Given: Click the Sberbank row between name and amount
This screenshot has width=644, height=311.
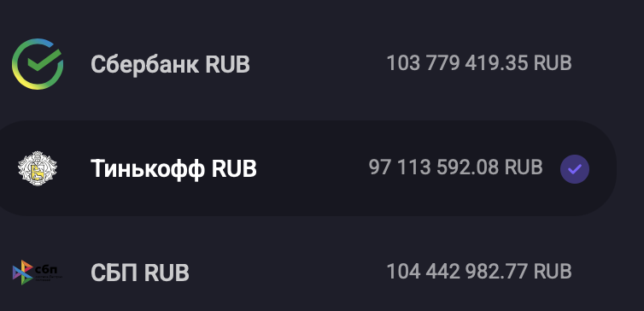Looking at the screenshot, I should pos(319,64).
